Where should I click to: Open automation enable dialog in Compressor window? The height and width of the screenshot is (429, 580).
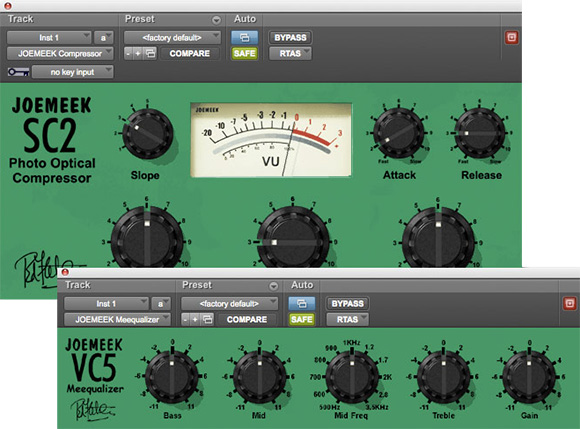[244, 37]
